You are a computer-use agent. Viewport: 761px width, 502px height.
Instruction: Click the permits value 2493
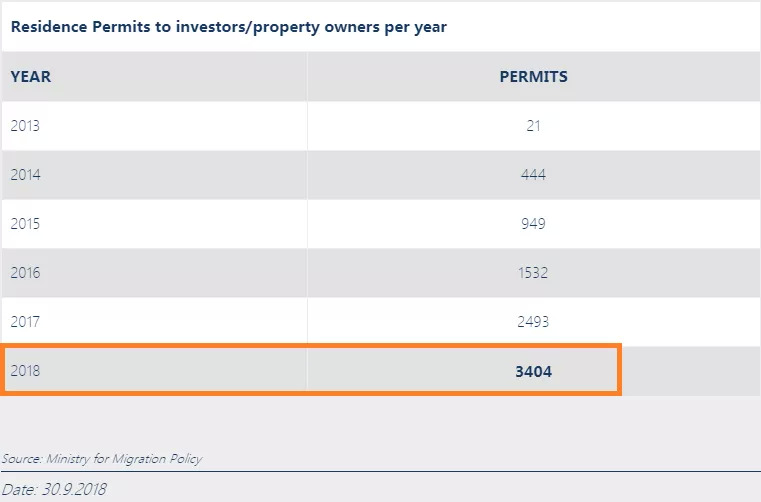coord(533,322)
